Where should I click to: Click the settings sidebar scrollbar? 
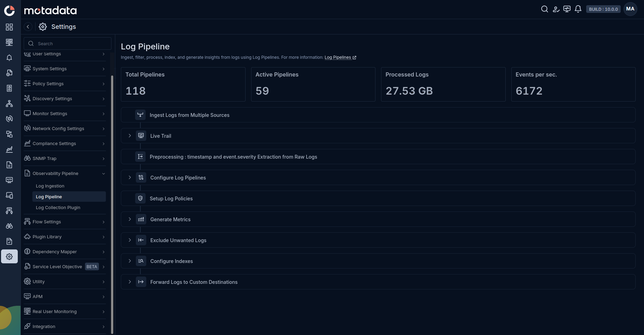click(112, 205)
